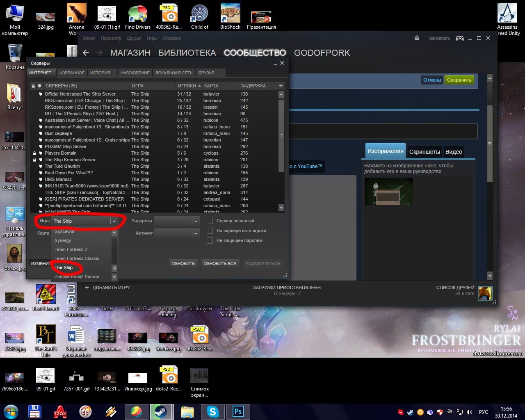Select the Beat Hazard desktop shortcut
This screenshot has height=420, width=525.
click(x=46, y=297)
